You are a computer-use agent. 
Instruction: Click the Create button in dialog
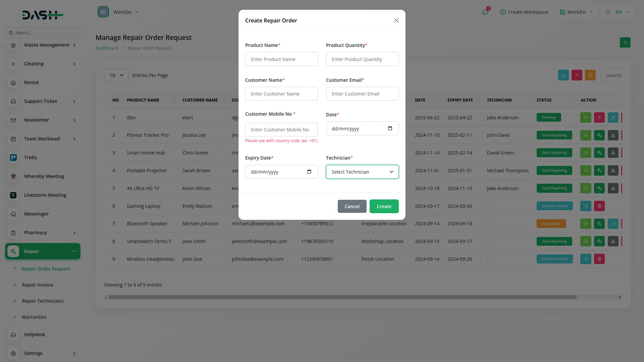click(x=384, y=206)
